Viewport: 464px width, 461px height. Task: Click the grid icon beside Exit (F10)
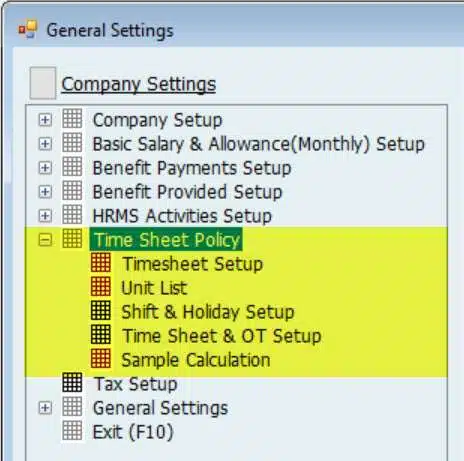(x=72, y=431)
